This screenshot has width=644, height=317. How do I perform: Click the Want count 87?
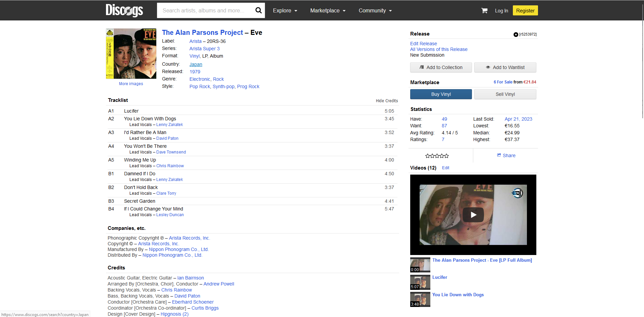(444, 126)
